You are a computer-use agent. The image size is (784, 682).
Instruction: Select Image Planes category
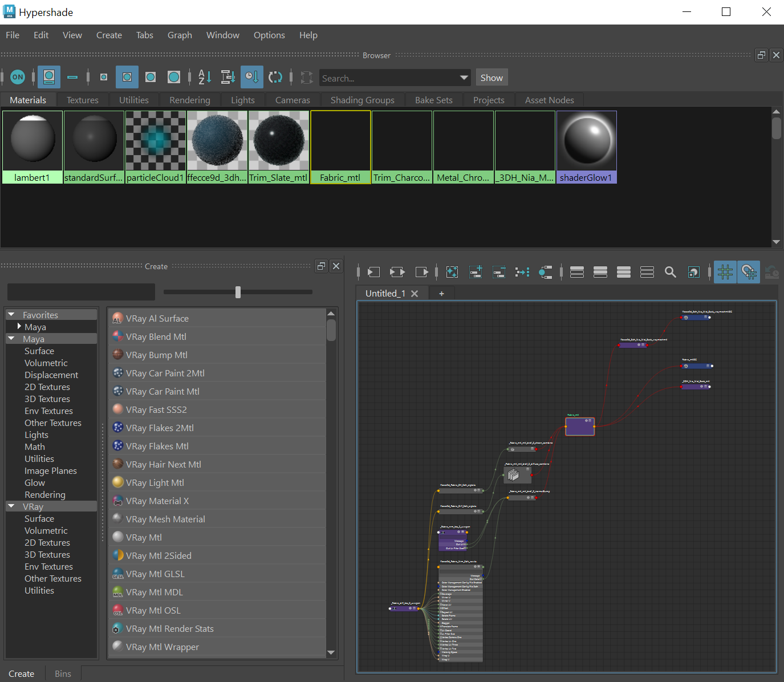coord(51,470)
